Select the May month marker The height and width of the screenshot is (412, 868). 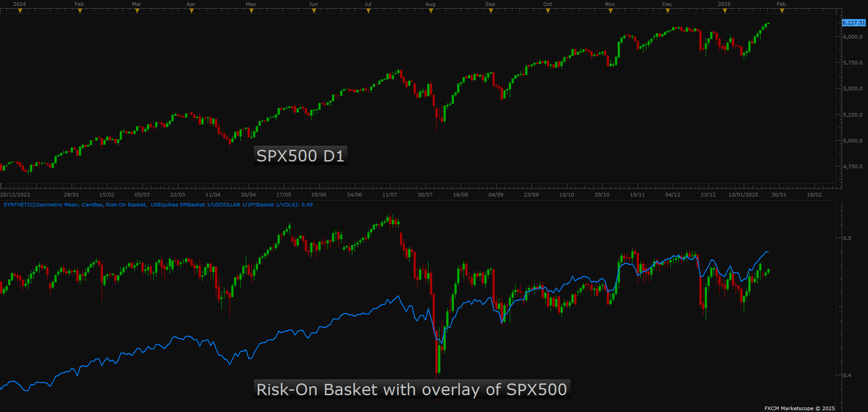pyautogui.click(x=251, y=11)
